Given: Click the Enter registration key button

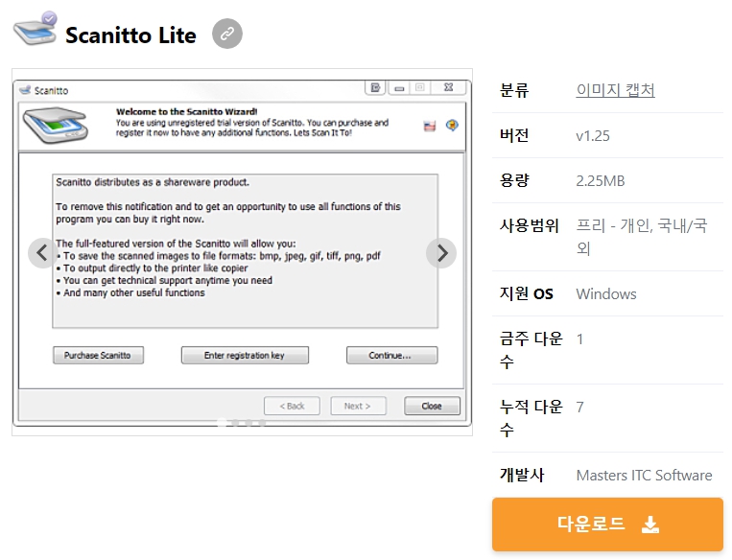Looking at the screenshot, I should point(245,355).
